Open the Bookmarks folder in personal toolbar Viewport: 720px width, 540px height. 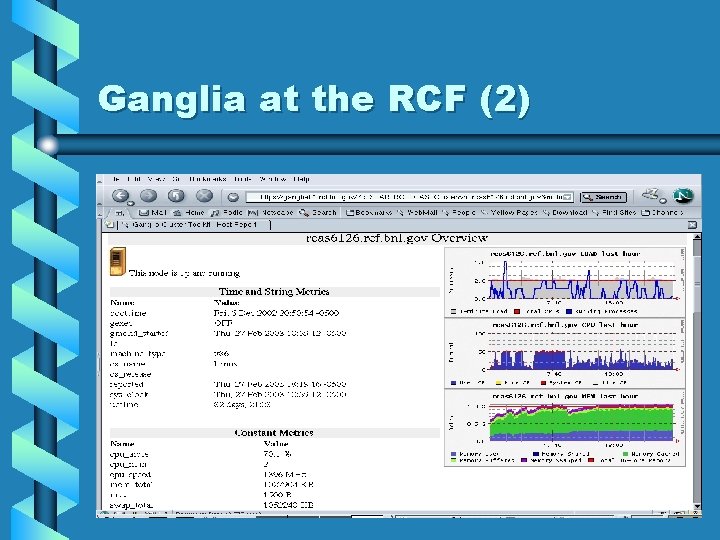369,213
